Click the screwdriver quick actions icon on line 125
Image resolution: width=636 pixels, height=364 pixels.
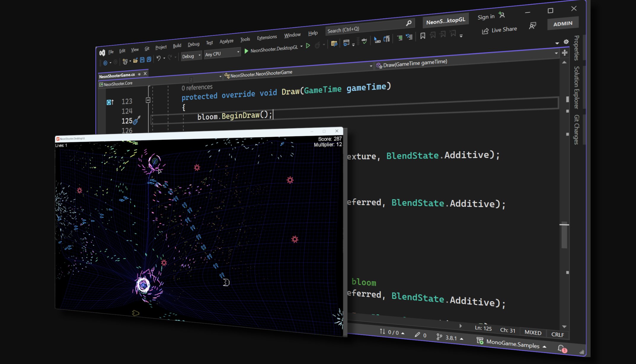click(x=137, y=120)
